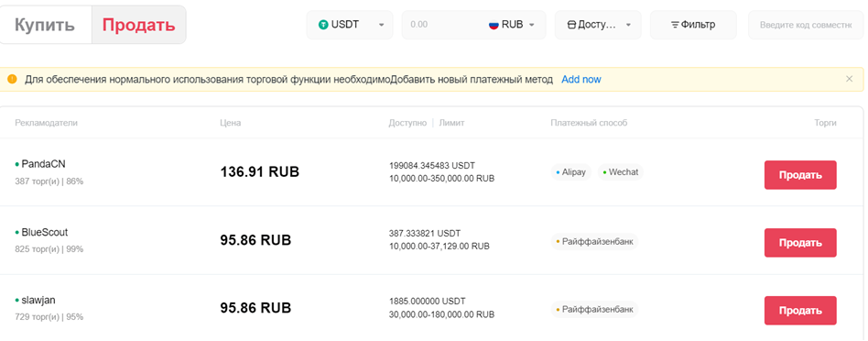Click the filter lines icon next to Фильтр
The height and width of the screenshot is (341, 868).
point(676,25)
